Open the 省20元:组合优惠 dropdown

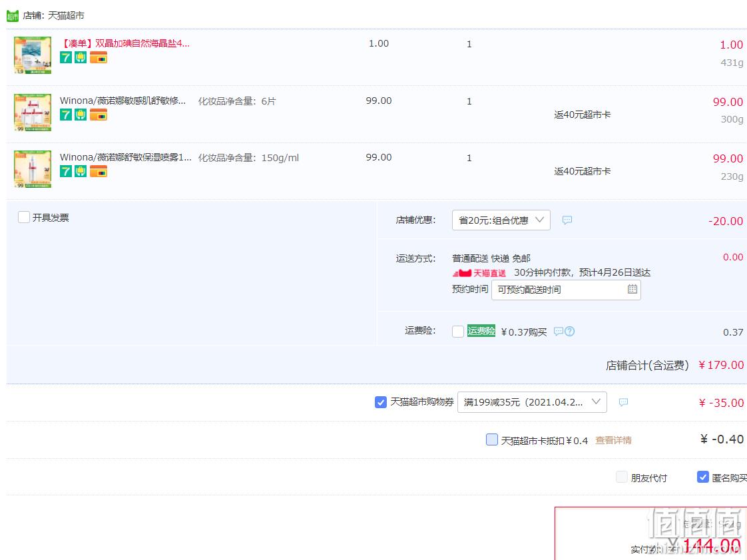(501, 220)
